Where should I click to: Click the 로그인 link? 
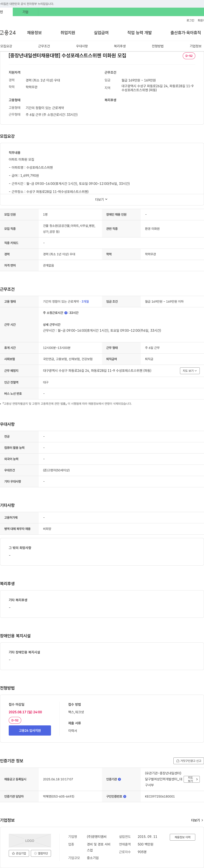tap(190, 21)
